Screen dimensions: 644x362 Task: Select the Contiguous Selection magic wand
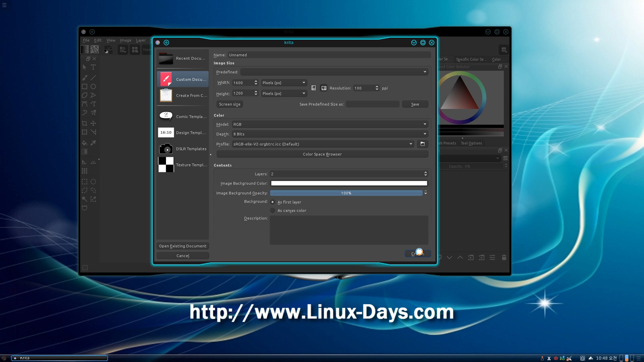pyautogui.click(x=85, y=199)
